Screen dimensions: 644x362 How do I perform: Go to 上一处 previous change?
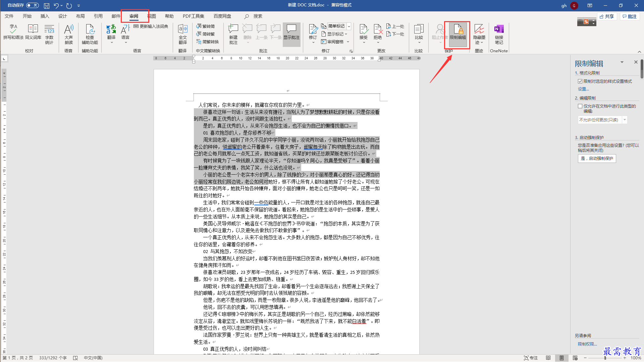pos(395,26)
